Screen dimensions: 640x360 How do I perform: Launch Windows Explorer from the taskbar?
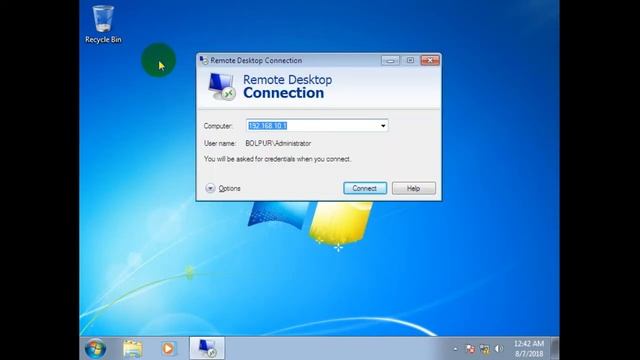[133, 349]
